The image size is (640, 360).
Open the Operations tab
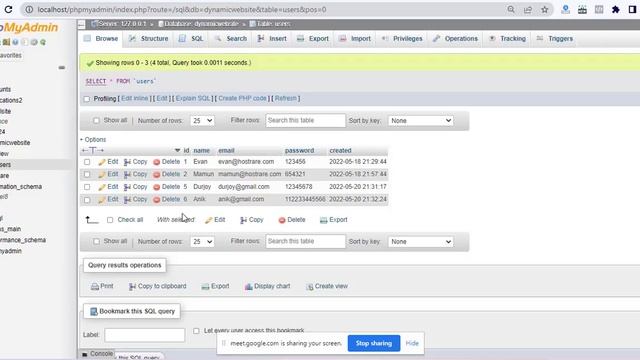(456, 38)
